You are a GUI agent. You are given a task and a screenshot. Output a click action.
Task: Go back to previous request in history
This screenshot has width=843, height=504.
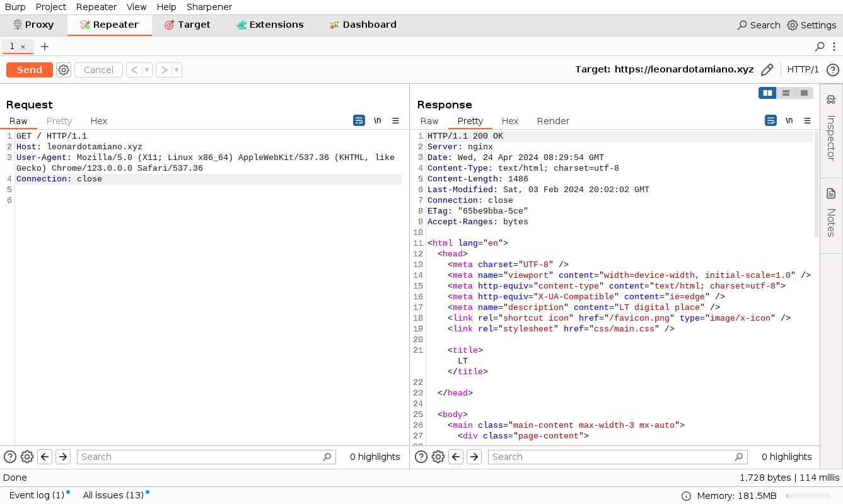coord(134,70)
